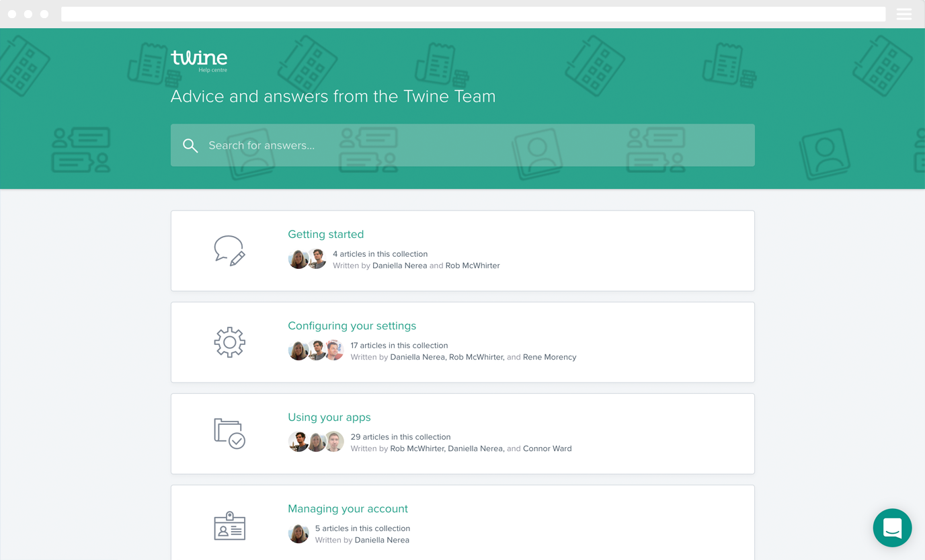Click the Twine Help centre logo
This screenshot has height=560, width=925.
pyautogui.click(x=199, y=60)
